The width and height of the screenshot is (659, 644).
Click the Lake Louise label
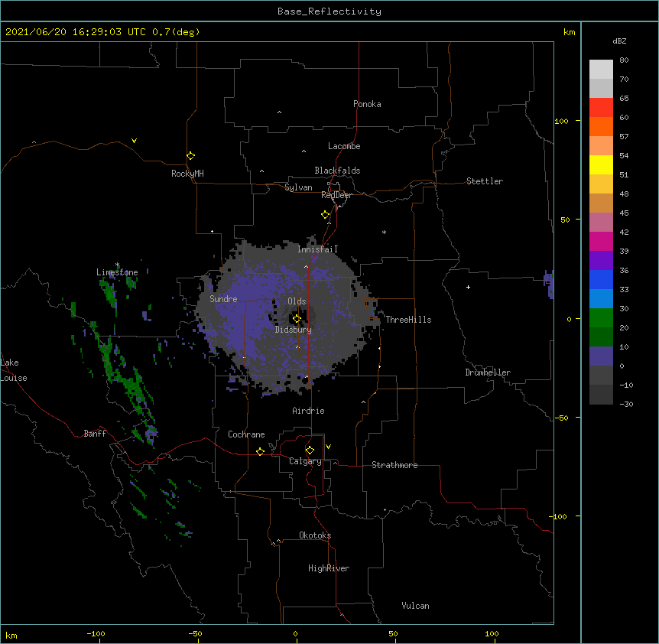[x=14, y=370]
